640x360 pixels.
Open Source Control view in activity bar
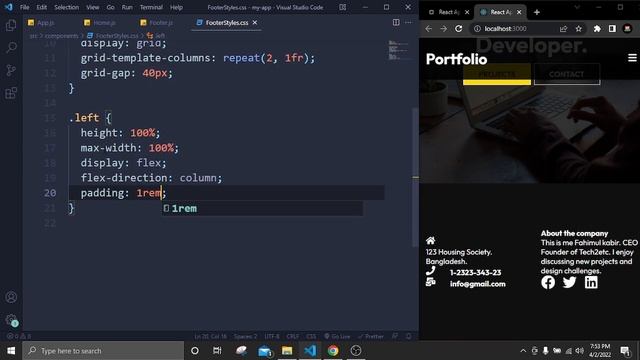click(x=11, y=70)
